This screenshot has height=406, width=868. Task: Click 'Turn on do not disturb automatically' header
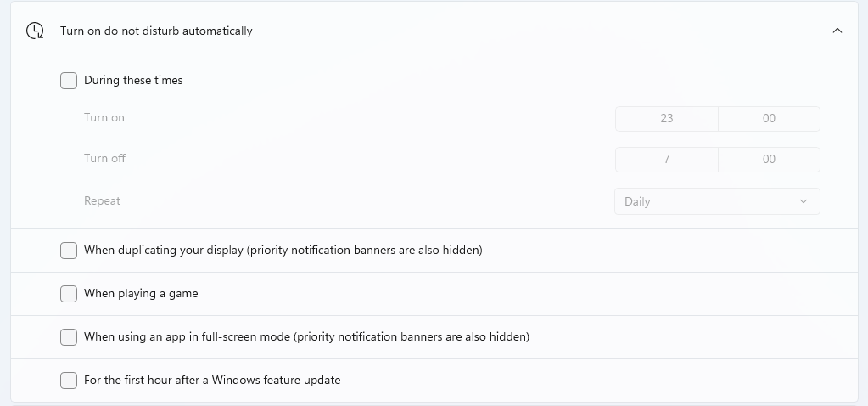coord(156,31)
